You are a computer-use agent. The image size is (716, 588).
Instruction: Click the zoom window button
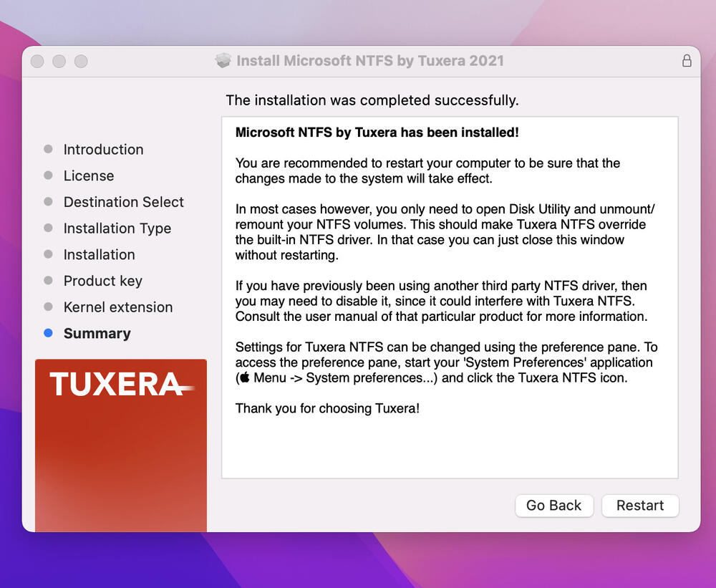tap(81, 61)
